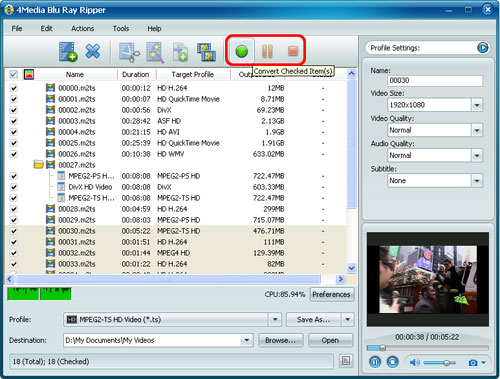500x379 pixels.
Task: Open the Video Quality dropdown
Action: [477, 130]
